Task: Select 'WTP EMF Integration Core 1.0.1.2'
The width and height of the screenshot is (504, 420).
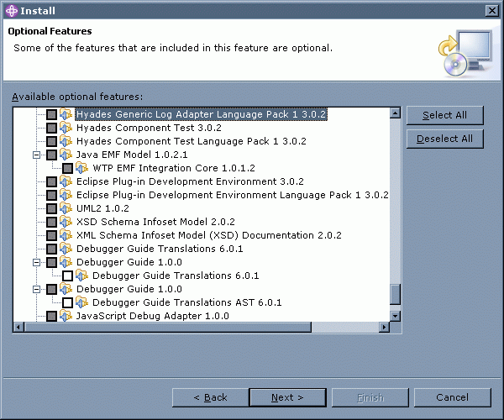Action: (174, 168)
